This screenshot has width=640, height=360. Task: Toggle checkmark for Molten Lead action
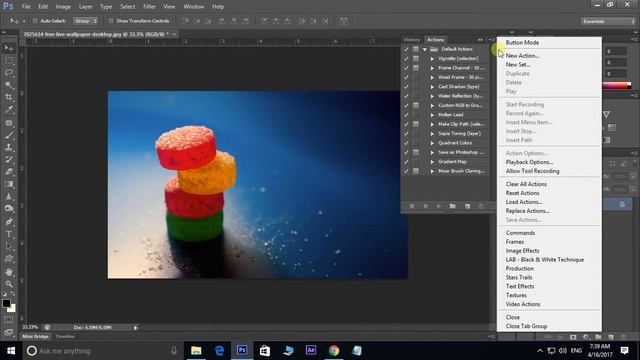point(406,115)
